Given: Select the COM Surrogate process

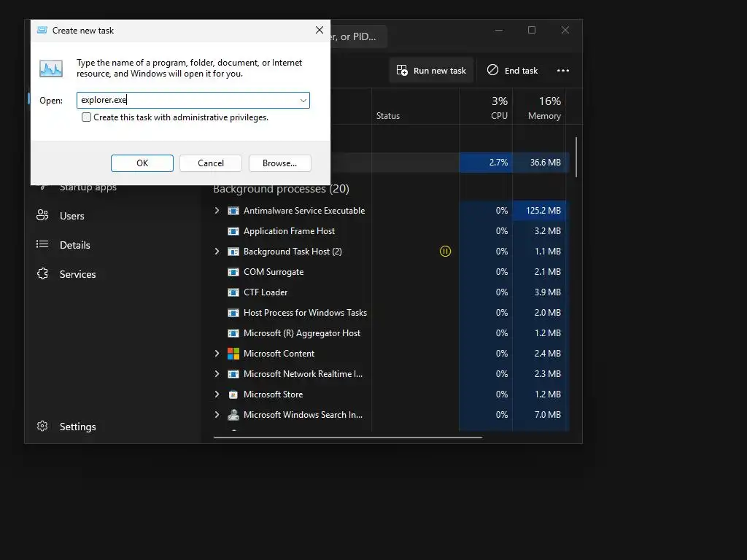Looking at the screenshot, I should (x=274, y=272).
